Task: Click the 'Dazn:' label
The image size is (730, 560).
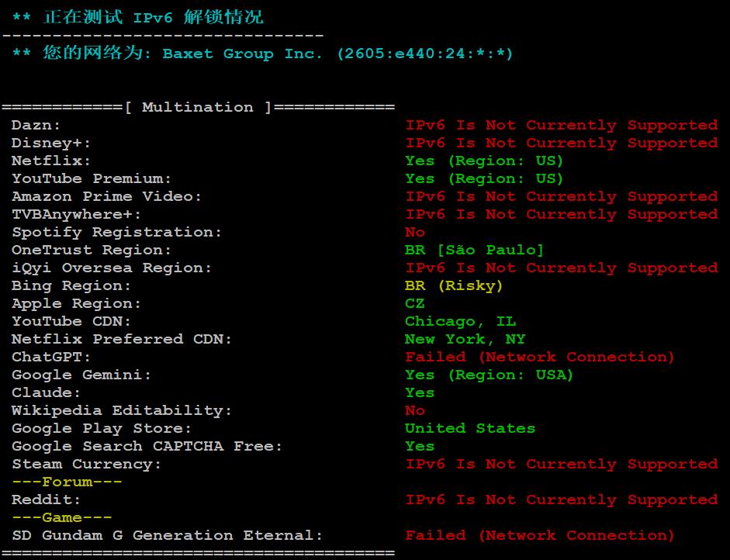Action: pyautogui.click(x=36, y=125)
